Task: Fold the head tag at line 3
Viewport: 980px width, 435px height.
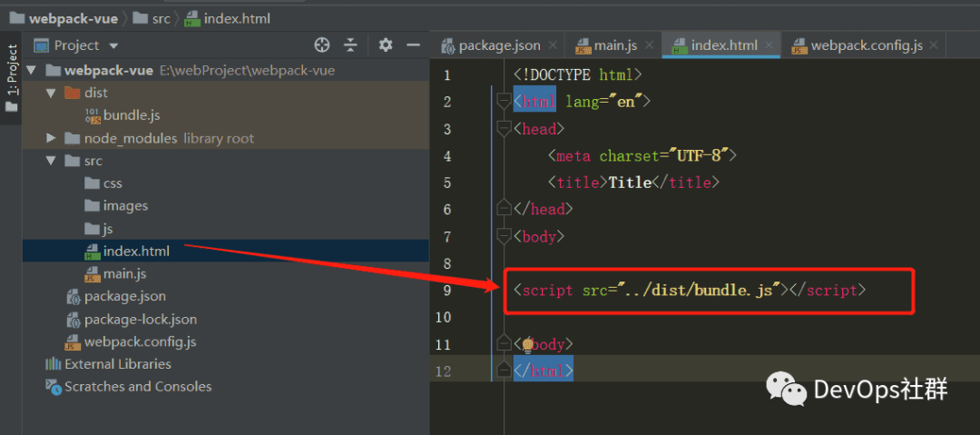Action: pyautogui.click(x=504, y=129)
